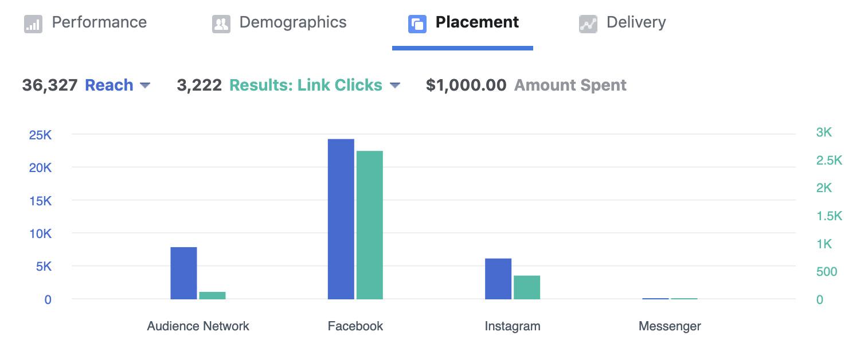Click the Audience Network axis label

tap(198, 326)
